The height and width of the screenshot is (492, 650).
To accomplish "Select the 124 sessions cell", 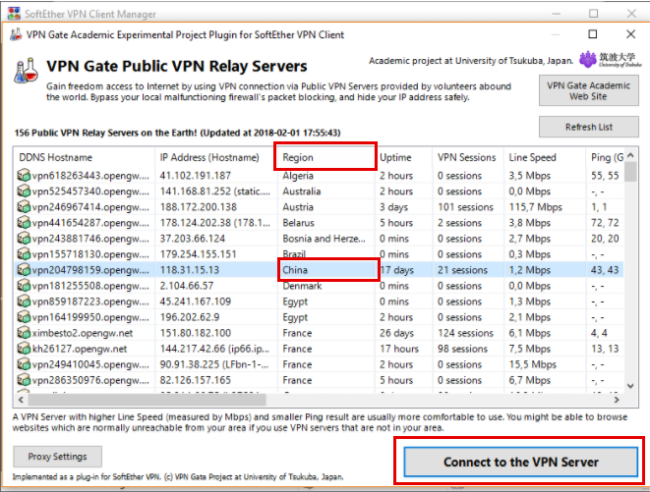I will [x=466, y=333].
